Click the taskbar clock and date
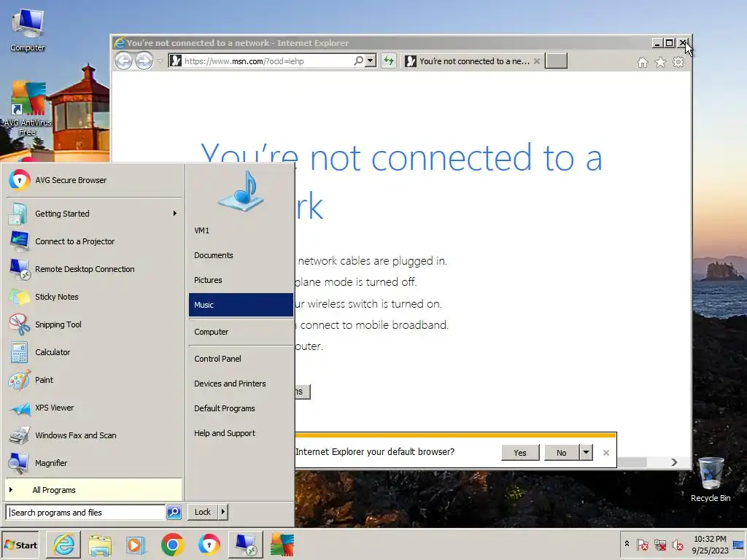Image resolution: width=747 pixels, height=560 pixels. pyautogui.click(x=710, y=545)
